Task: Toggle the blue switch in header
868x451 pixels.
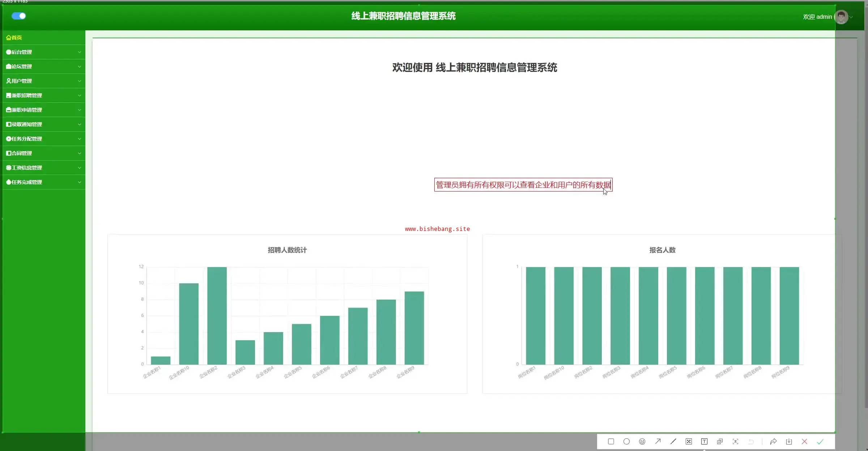Action: (19, 16)
